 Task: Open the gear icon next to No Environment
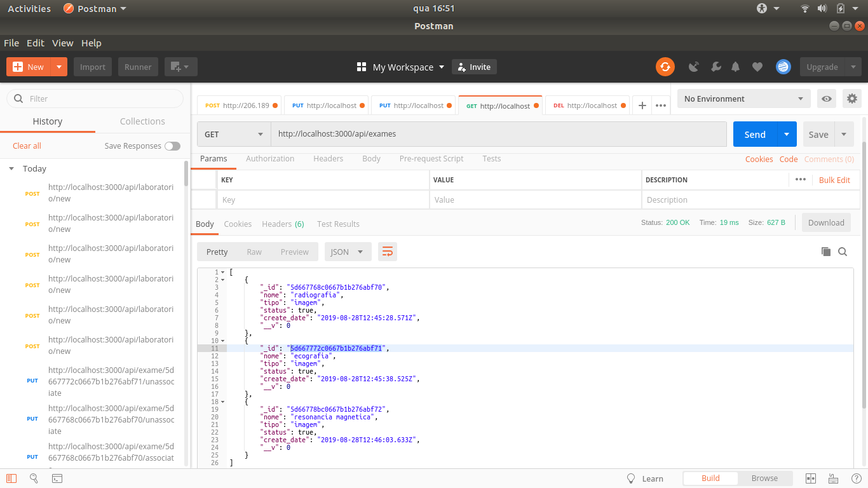pyautogui.click(x=852, y=98)
